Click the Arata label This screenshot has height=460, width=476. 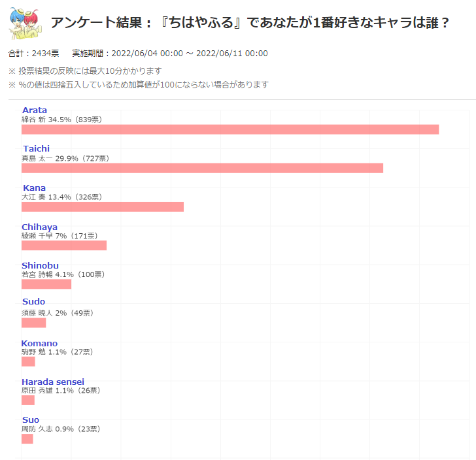coord(35,110)
